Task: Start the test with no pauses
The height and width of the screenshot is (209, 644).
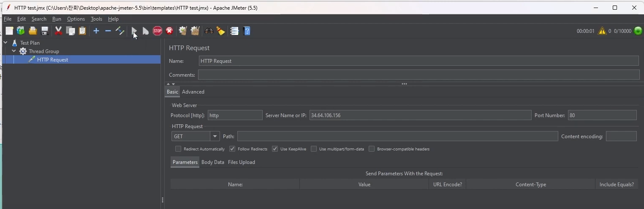Action: pyautogui.click(x=146, y=31)
